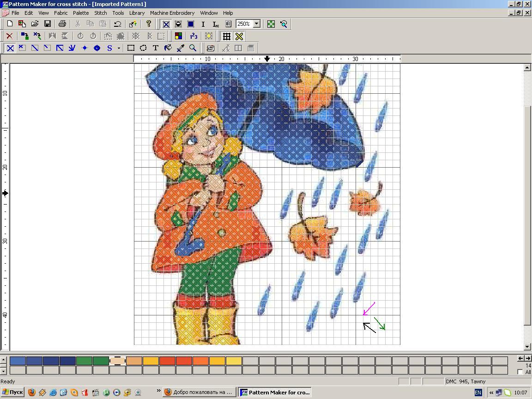The width and height of the screenshot is (532, 399).
Task: Open the File menu
Action: pos(15,13)
